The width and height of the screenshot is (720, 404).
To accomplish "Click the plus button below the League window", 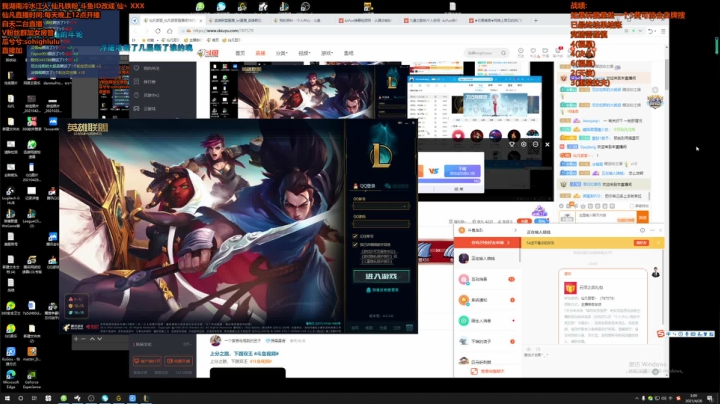I will (76, 339).
